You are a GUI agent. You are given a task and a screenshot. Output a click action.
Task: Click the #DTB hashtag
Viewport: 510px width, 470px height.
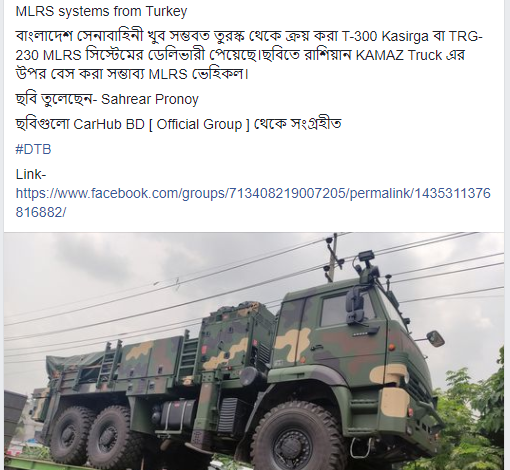(x=33, y=149)
